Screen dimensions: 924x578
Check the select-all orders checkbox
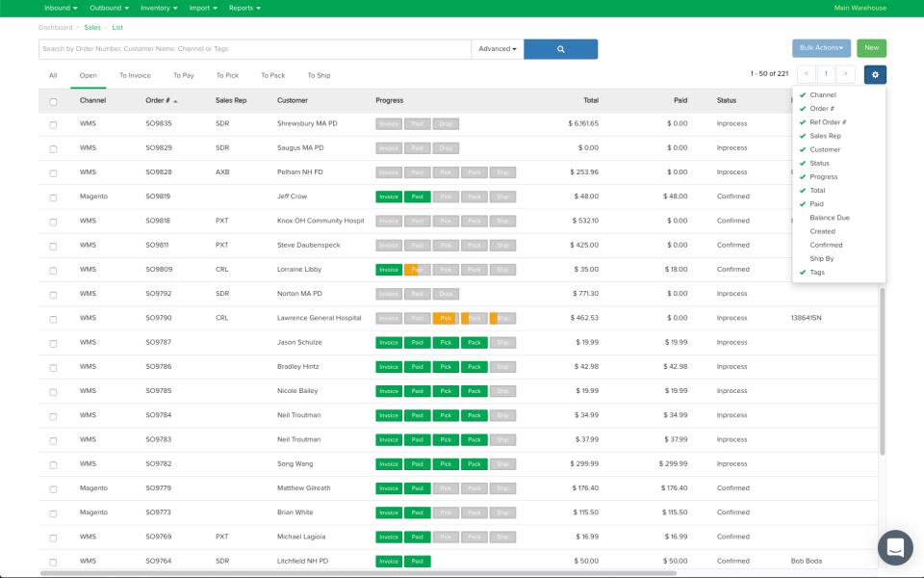[53, 99]
